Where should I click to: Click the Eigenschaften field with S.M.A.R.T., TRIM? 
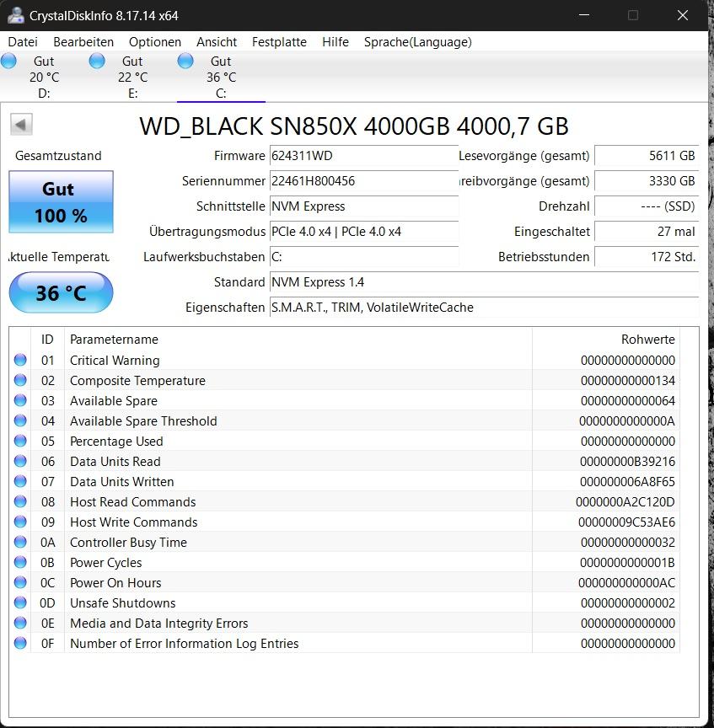click(484, 308)
